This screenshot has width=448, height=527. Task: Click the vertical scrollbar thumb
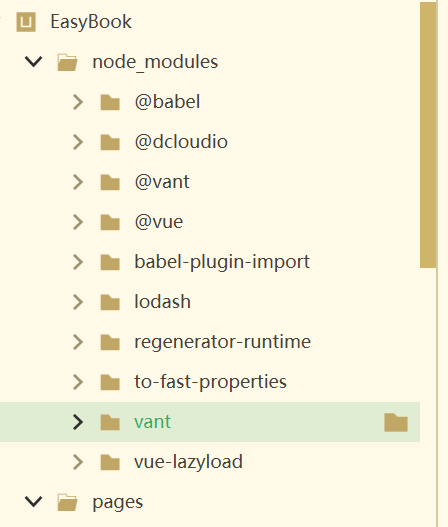pos(428,135)
